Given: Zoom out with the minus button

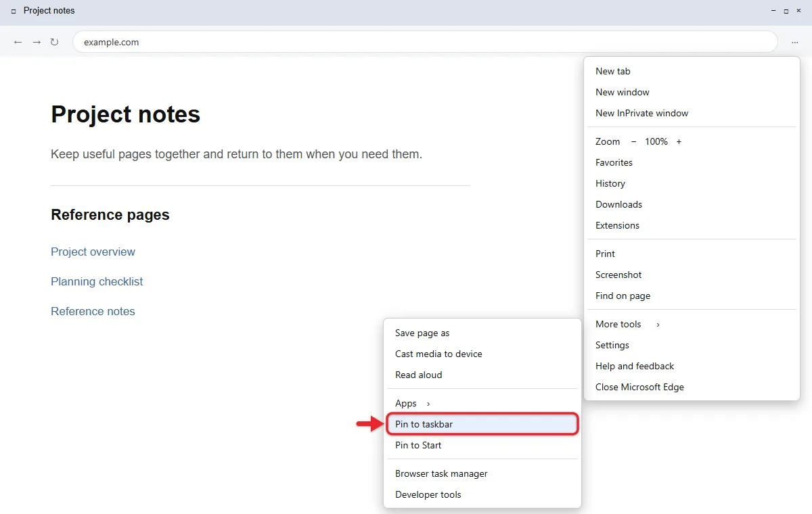Looking at the screenshot, I should (x=634, y=141).
